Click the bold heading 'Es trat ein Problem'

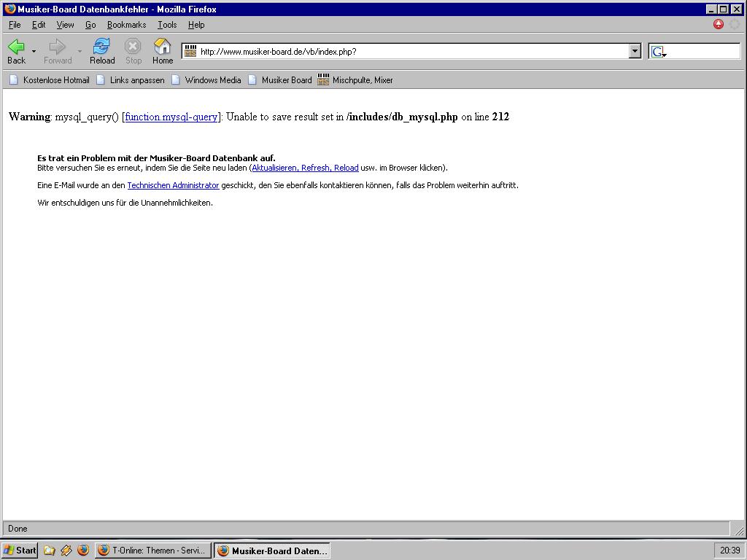156,158
